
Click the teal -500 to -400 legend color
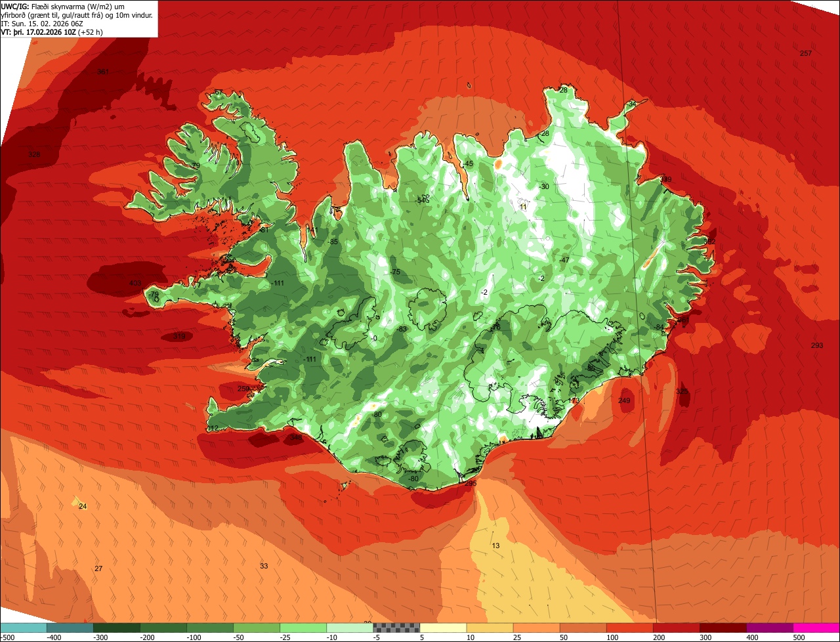point(23,628)
